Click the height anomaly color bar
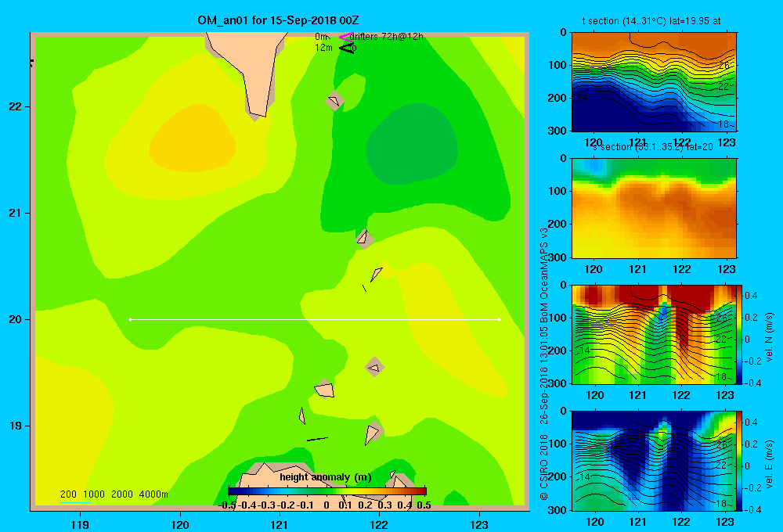 [327, 491]
